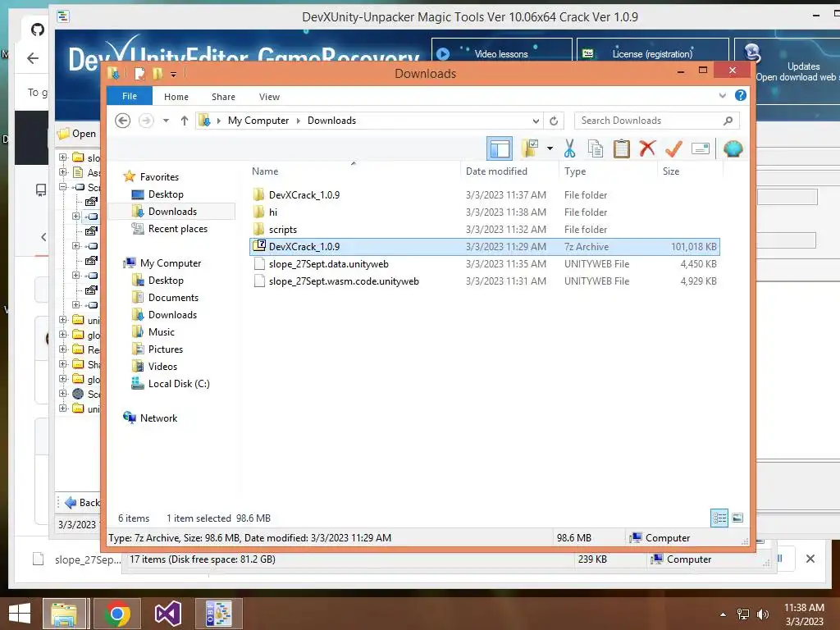The image size is (840, 630).
Task: Go up one folder level arrow
Action: coord(185,121)
